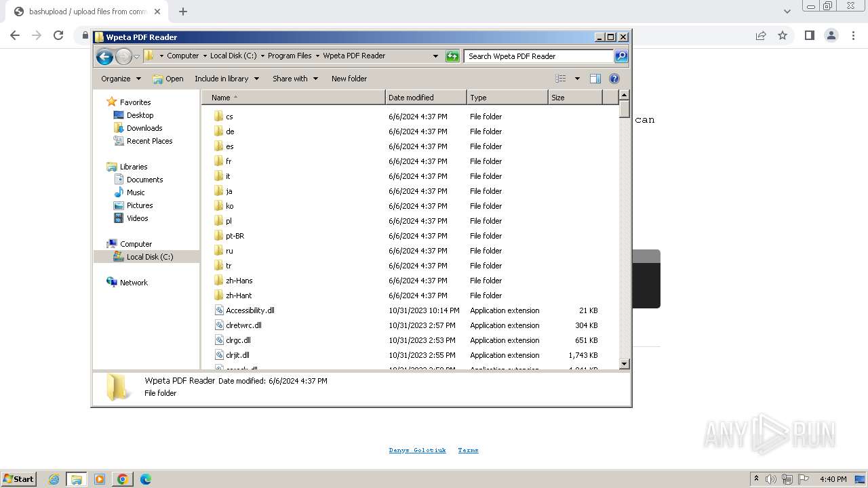The height and width of the screenshot is (488, 868).
Task: Open the Videos library
Action: [137, 218]
